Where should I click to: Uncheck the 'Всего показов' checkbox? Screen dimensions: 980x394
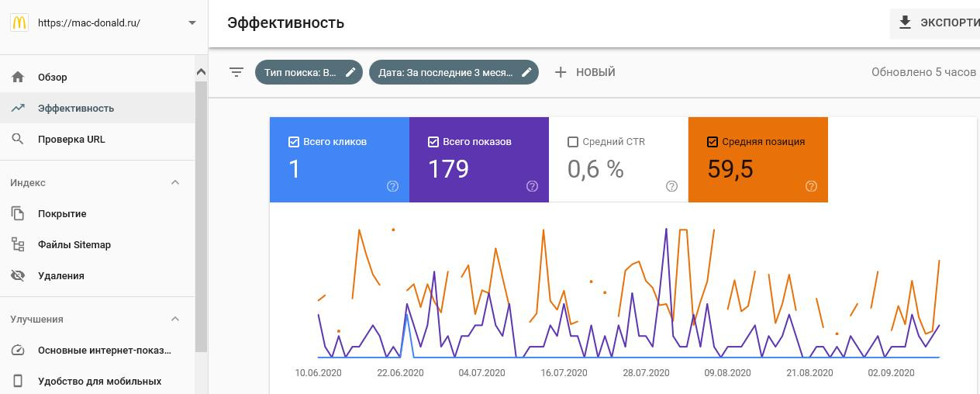point(433,142)
